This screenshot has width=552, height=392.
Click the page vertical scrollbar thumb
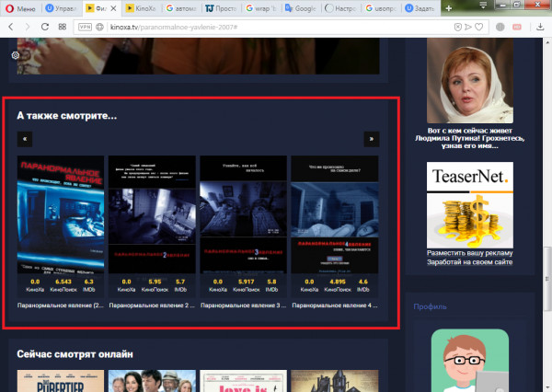(547, 280)
